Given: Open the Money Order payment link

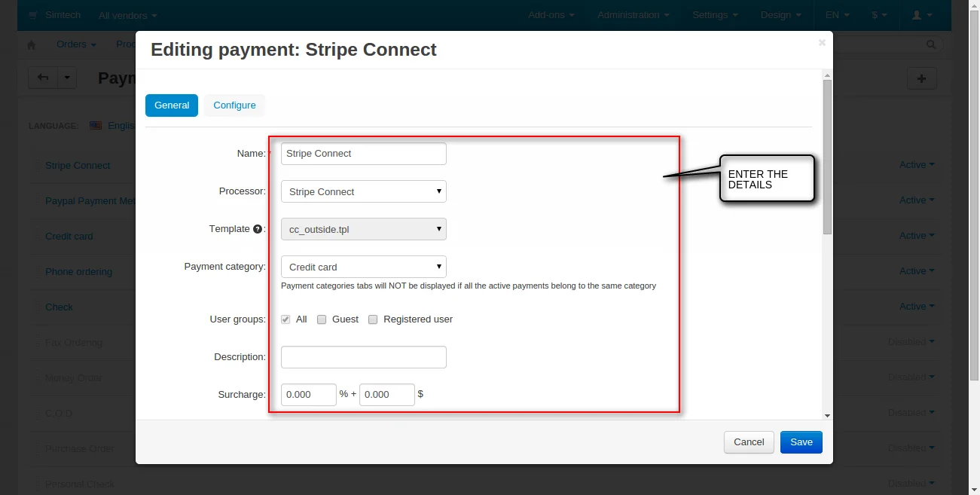Looking at the screenshot, I should tap(73, 378).
